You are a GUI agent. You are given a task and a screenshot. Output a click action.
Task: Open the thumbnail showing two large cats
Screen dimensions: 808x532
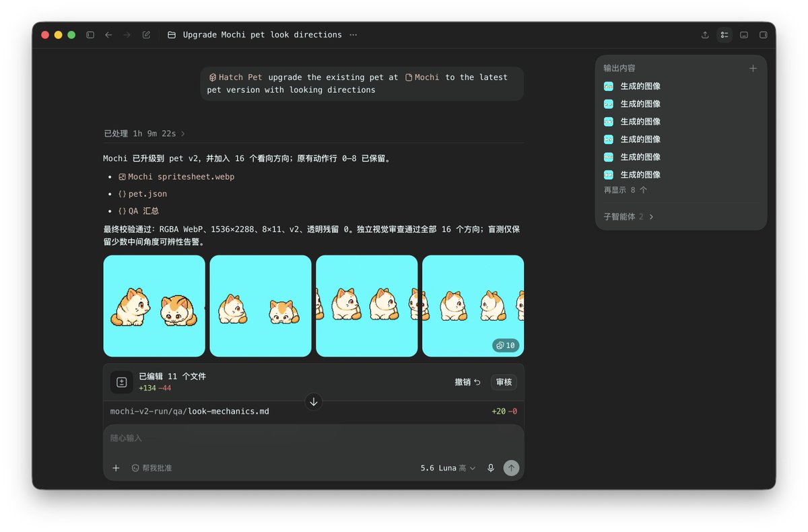click(154, 306)
